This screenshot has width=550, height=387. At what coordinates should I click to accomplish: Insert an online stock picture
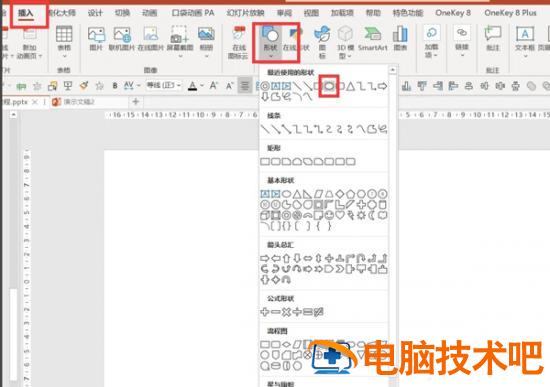[x=151, y=39]
